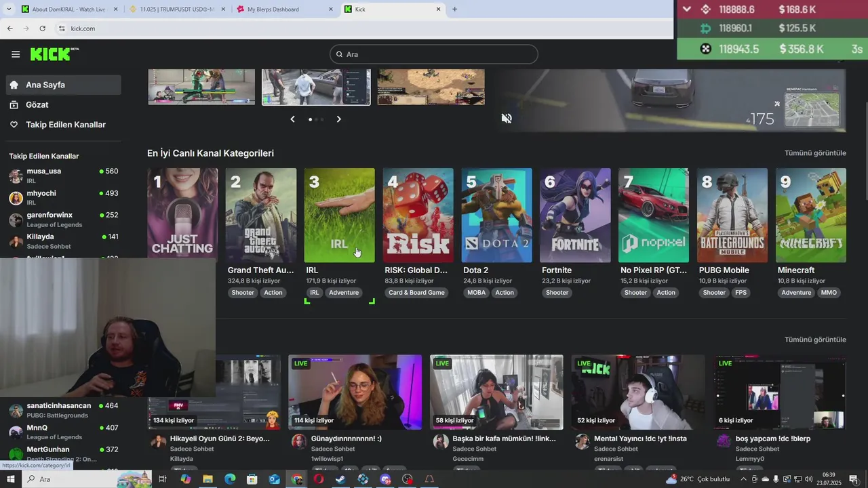Viewport: 868px width, 488px height.
Task: Open MertGunhan channel in sidebar
Action: (x=63, y=453)
